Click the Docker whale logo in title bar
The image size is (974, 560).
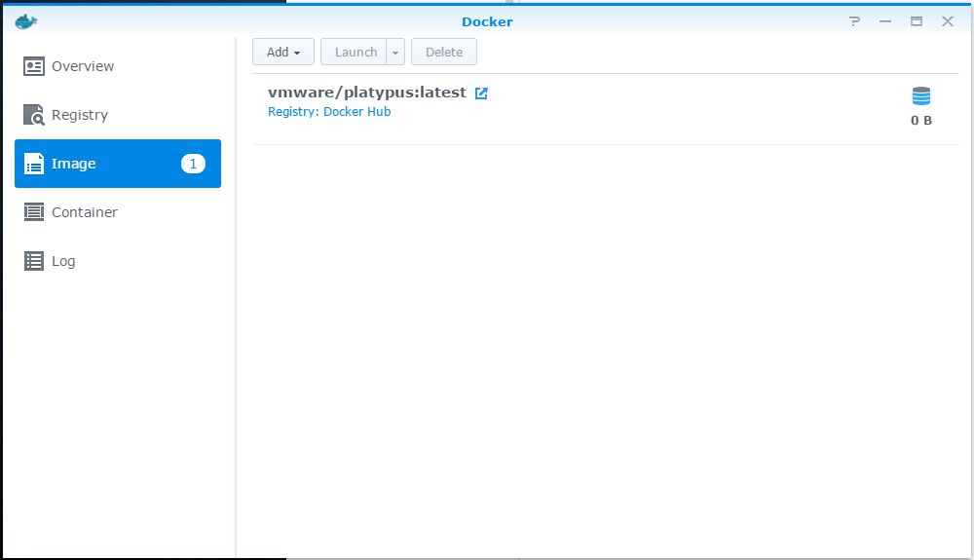[x=25, y=21]
